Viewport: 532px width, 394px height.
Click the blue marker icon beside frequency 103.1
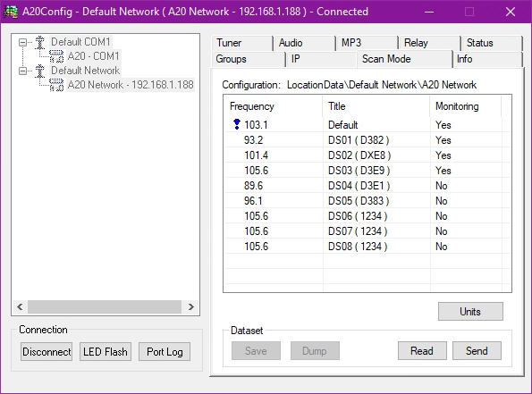tap(236, 124)
